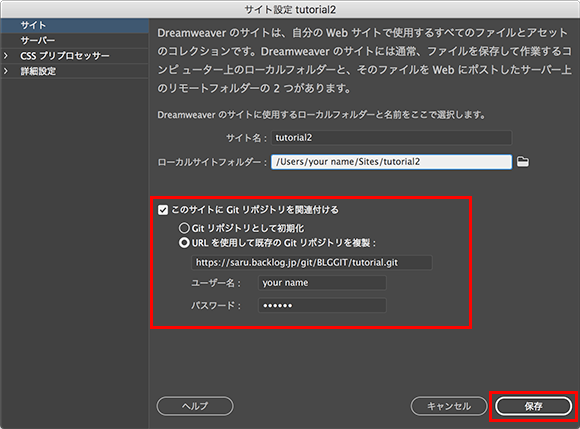580x429 pixels.
Task: Browse for local site folder icon
Action: [522, 162]
